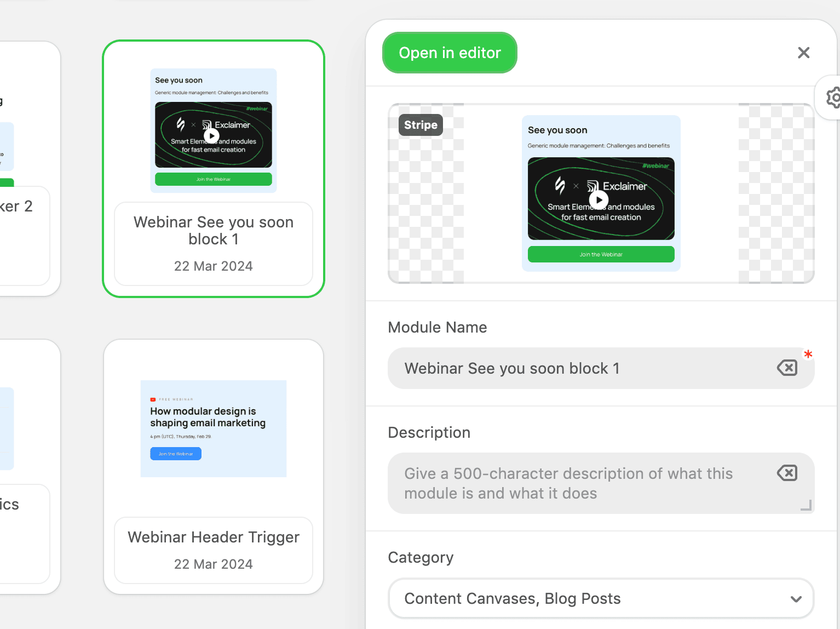Click into the Description text area
Image resolution: width=840 pixels, height=629 pixels.
click(x=580, y=483)
